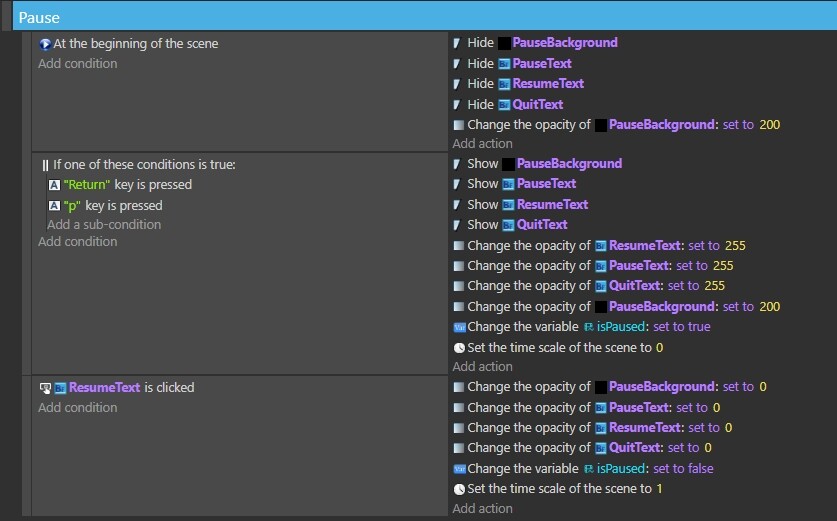Click the Hide icon beside ResumeText

457,84
